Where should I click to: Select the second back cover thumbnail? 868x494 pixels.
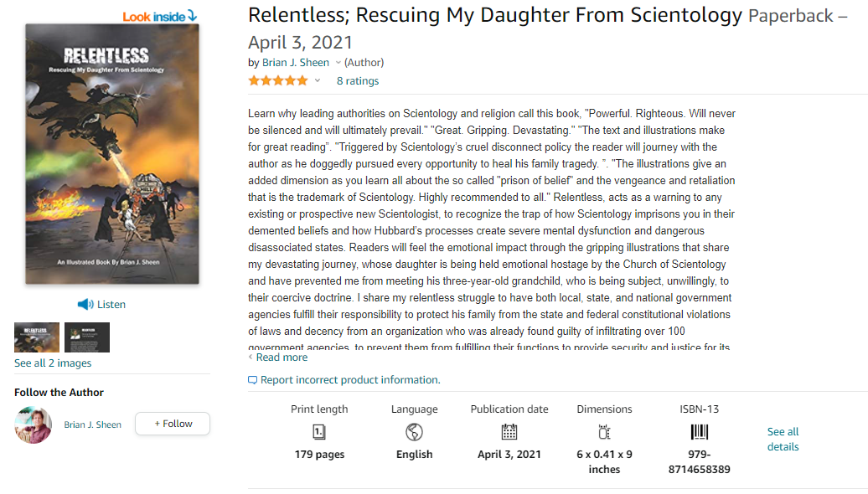point(87,337)
